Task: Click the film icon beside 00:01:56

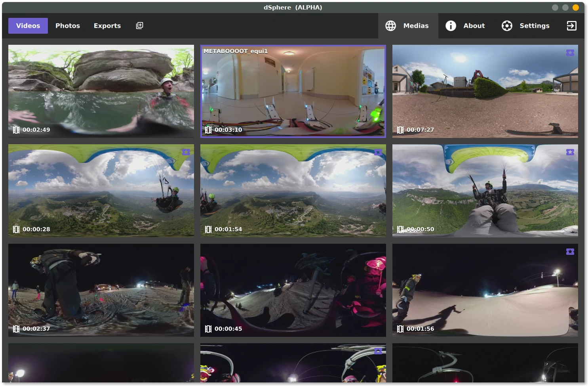Action: [400, 329]
